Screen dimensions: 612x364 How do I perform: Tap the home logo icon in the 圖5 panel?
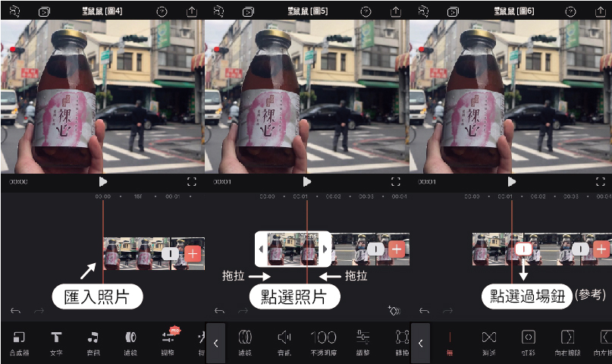coord(218,11)
